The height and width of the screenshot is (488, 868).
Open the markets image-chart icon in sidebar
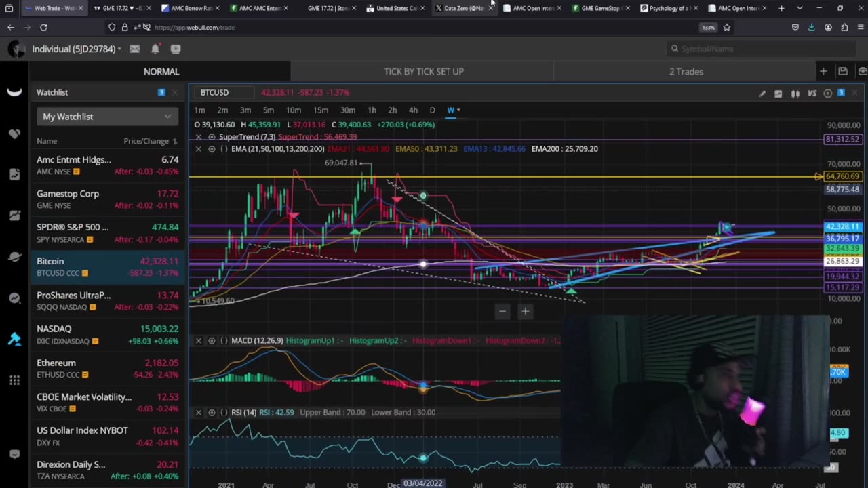(14, 216)
